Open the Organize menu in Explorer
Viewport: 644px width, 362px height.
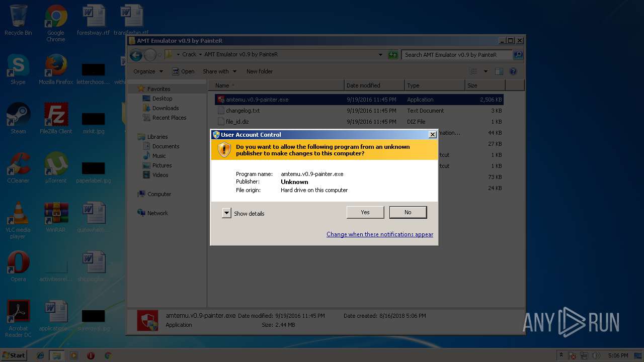148,71
